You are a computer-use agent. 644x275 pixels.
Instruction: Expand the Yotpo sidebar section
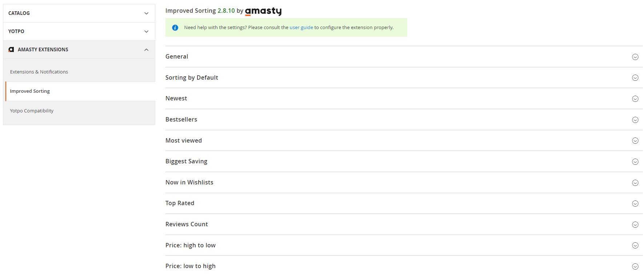click(79, 32)
